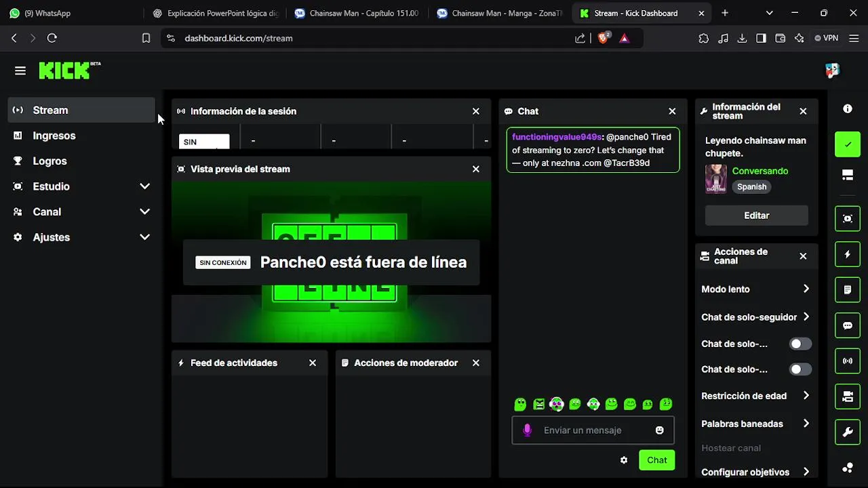Toggle the moderator actions document icon in the right sidebar
Image resolution: width=868 pixels, height=488 pixels.
(848, 290)
